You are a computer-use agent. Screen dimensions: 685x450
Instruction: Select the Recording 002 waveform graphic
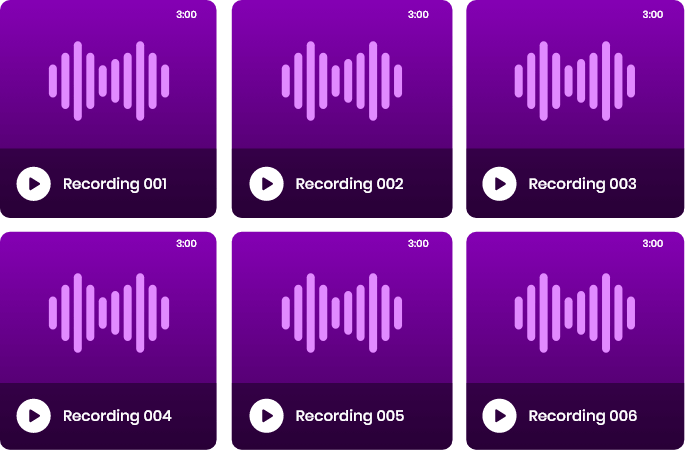tap(342, 81)
